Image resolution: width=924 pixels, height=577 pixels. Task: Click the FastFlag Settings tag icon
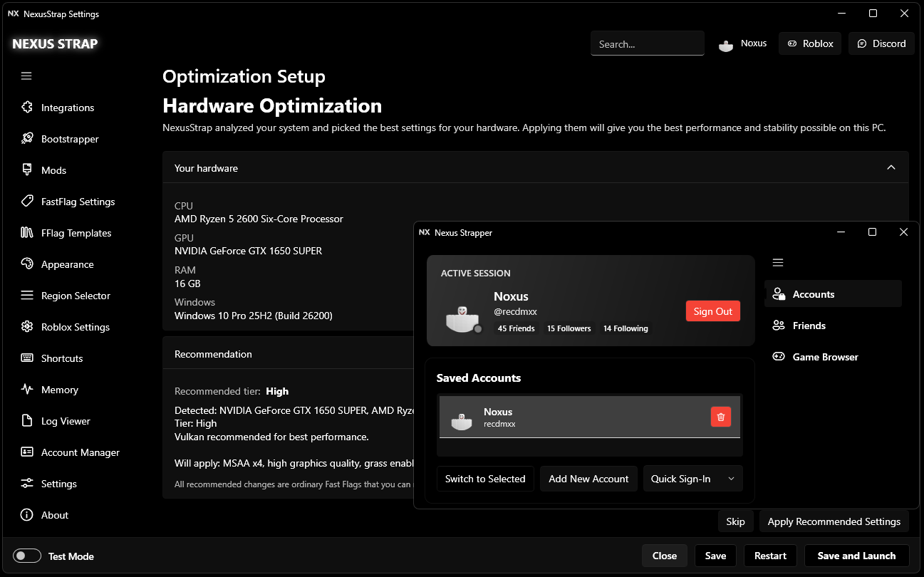point(27,202)
